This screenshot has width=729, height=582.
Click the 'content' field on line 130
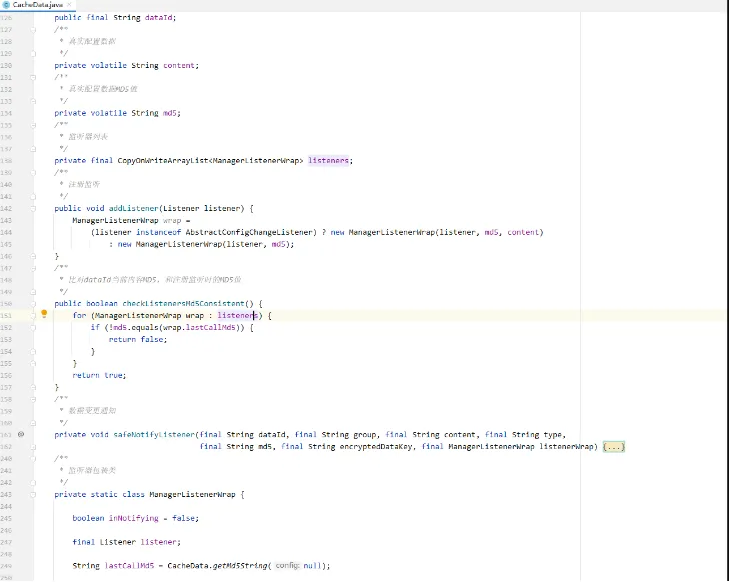click(x=179, y=66)
